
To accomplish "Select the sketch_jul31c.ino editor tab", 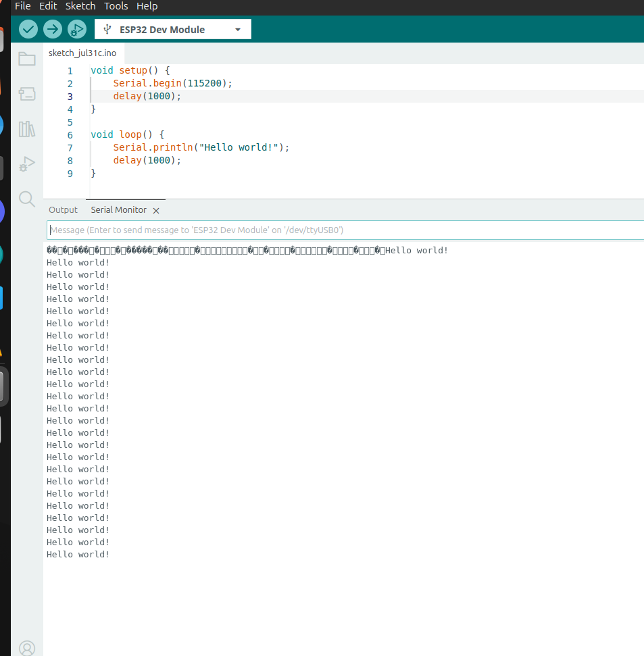I will pyautogui.click(x=82, y=53).
